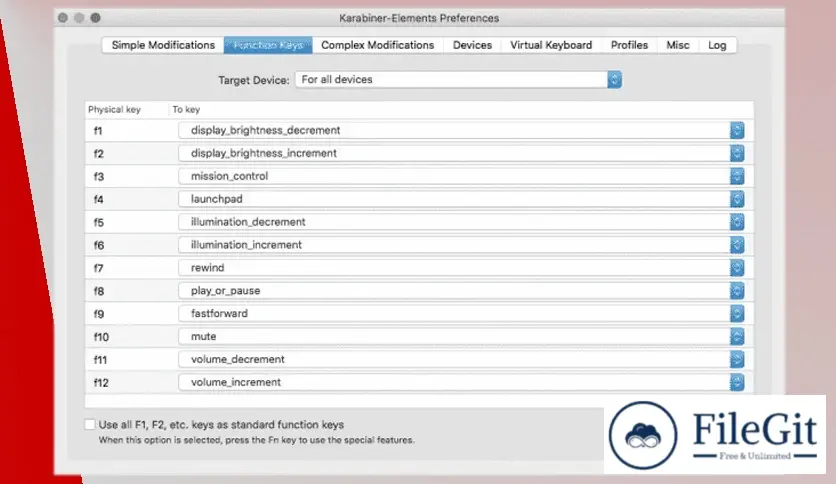836x484 pixels.
Task: Click the blue arrow stepper for f12
Action: pos(737,382)
